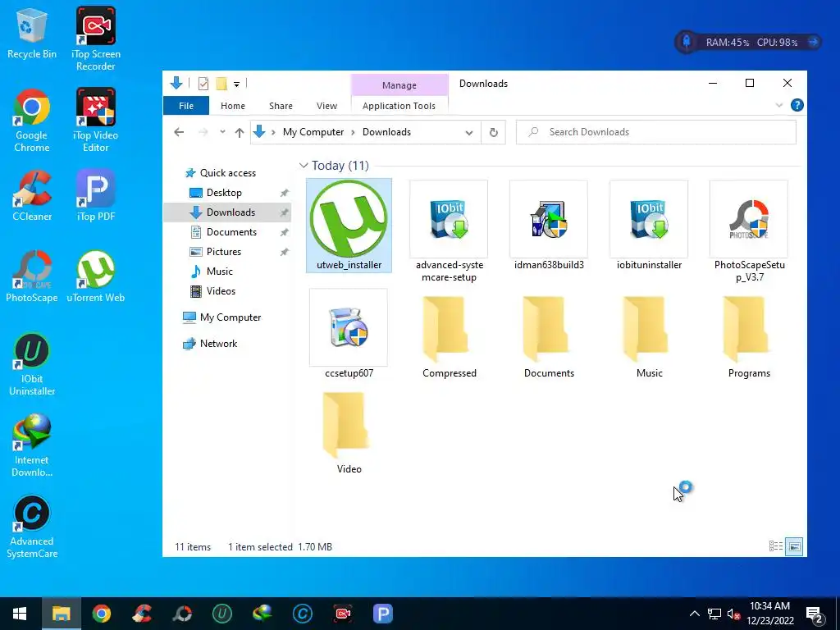Open Quick access in navigation pane
This screenshot has width=840, height=630.
tap(228, 173)
